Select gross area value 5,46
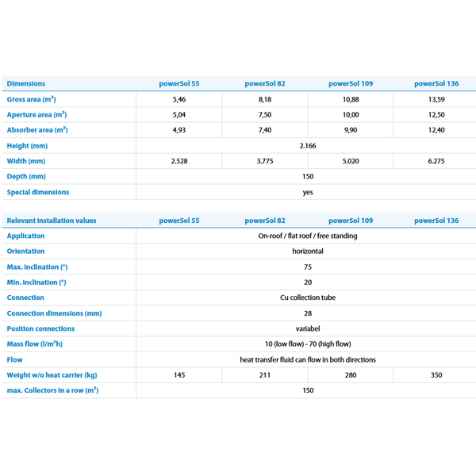This screenshot has width=476, height=476. (x=179, y=100)
